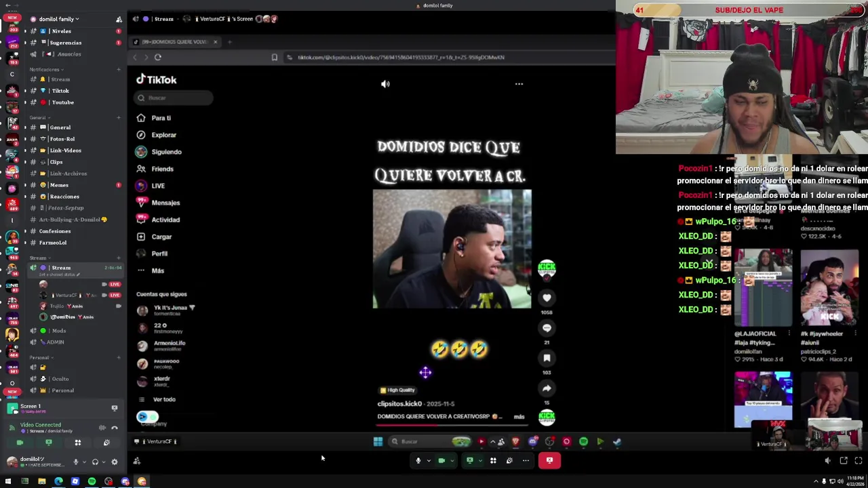This screenshot has width=868, height=488.
Task: Open the three-dot menu above the video
Action: coord(519,84)
